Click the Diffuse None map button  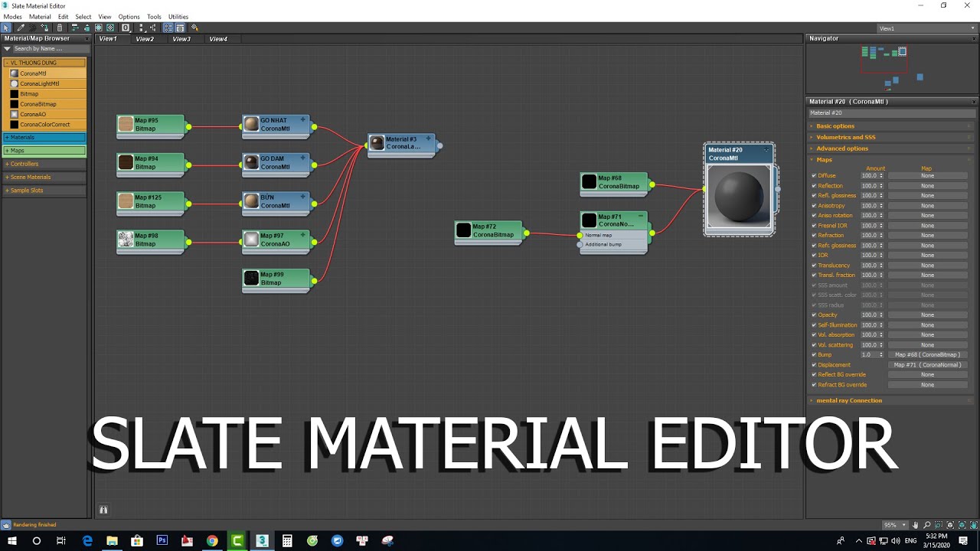coord(927,176)
